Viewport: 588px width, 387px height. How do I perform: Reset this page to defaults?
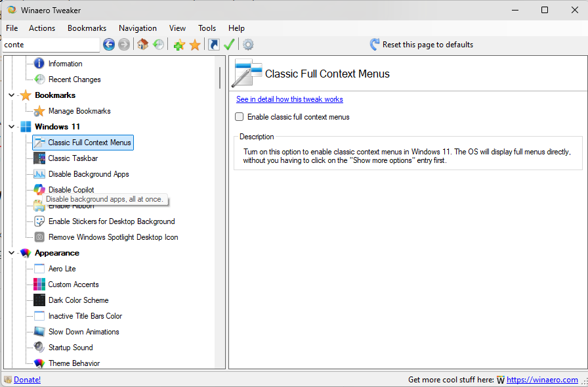pos(421,44)
